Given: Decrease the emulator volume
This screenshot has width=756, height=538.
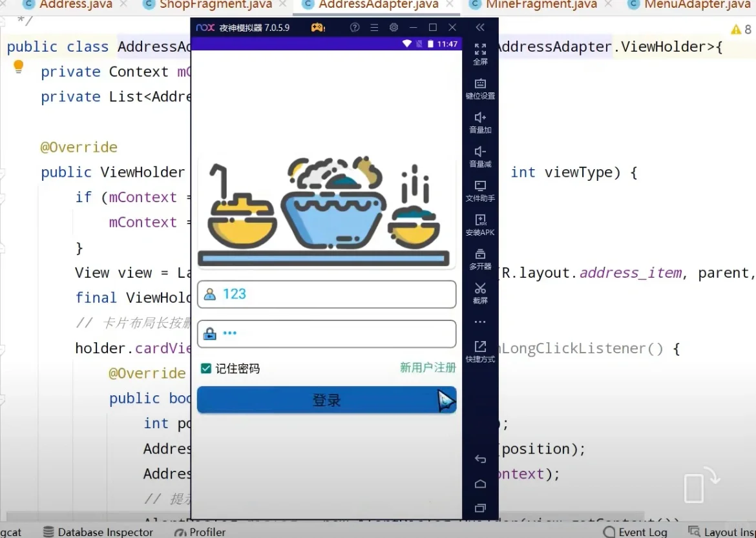Looking at the screenshot, I should (x=480, y=158).
